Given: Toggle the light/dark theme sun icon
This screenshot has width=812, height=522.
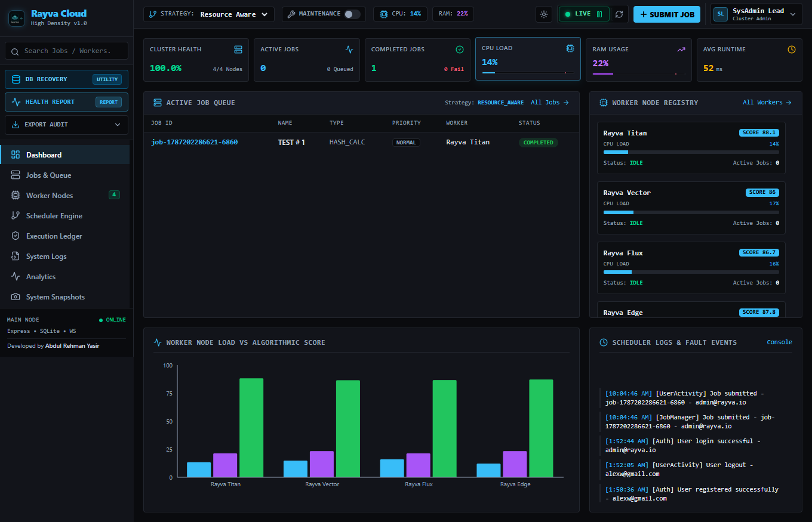Looking at the screenshot, I should (x=544, y=14).
